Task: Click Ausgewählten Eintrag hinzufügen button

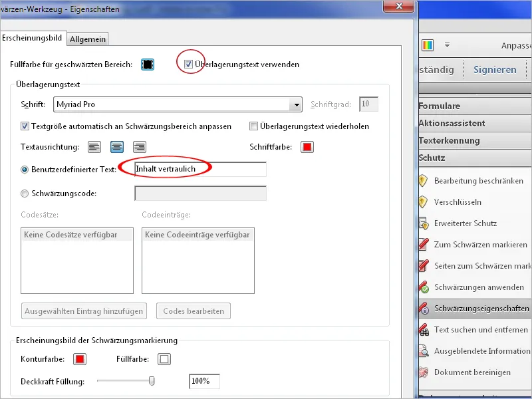Action: tap(84, 311)
